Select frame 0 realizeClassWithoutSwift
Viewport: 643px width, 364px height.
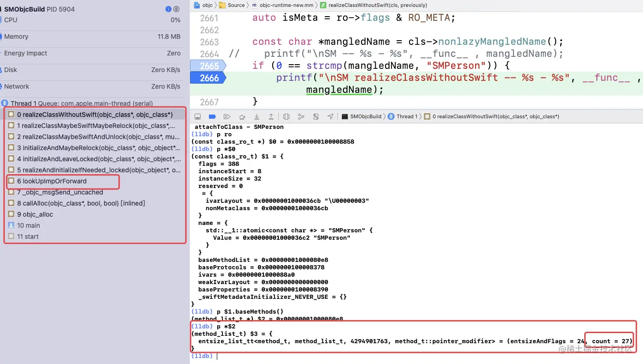tap(95, 115)
